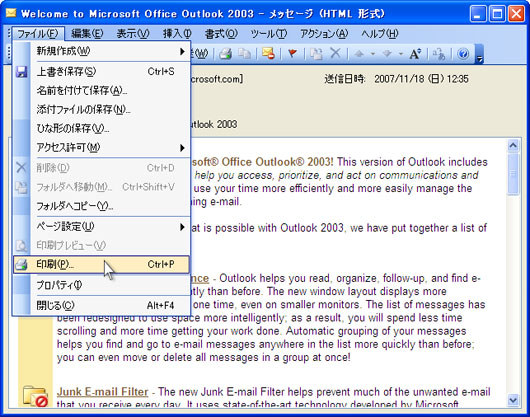Open the Previous Item dropdown arrow
Image resolution: width=530 pixels, height=417 pixels.
coord(373,54)
